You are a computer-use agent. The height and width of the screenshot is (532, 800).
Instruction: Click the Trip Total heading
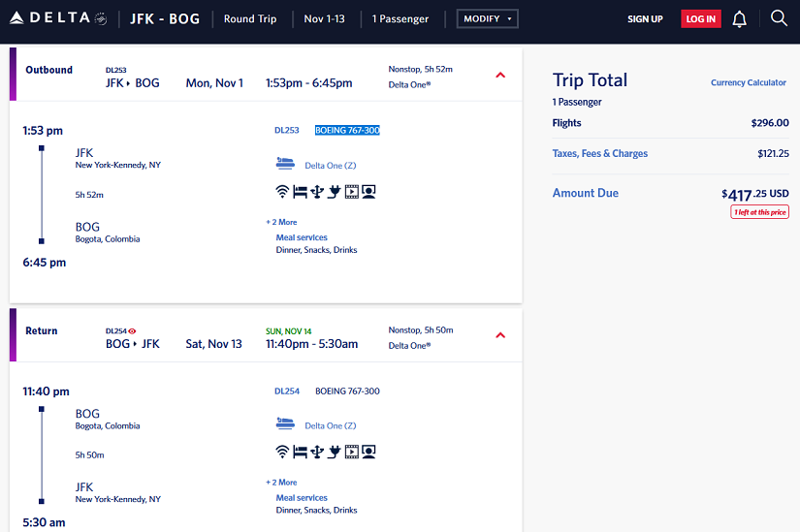[x=590, y=80]
